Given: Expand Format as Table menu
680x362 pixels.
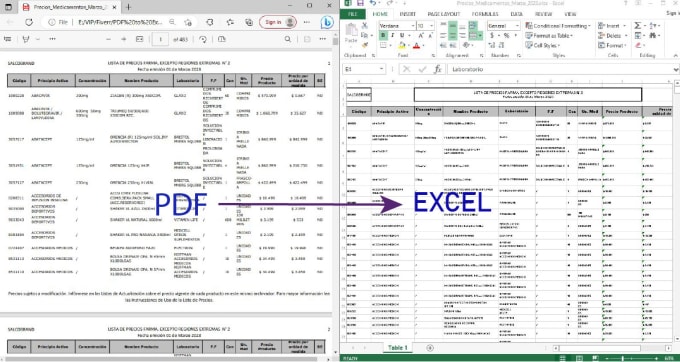Looking at the screenshot, I should [549, 36].
